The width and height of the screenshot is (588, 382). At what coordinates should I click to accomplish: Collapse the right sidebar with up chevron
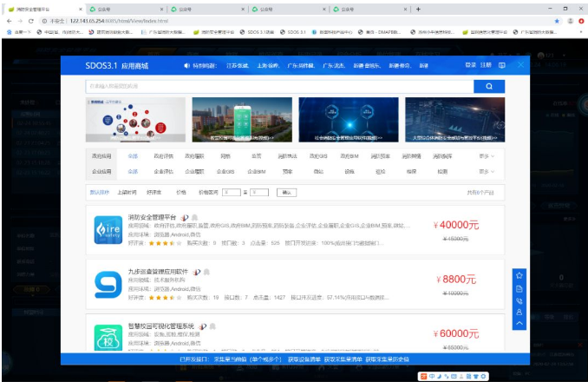click(x=519, y=323)
